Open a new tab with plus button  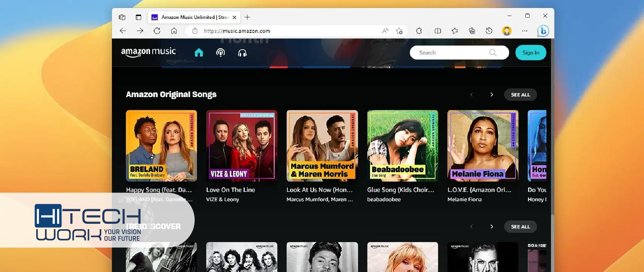tap(247, 17)
